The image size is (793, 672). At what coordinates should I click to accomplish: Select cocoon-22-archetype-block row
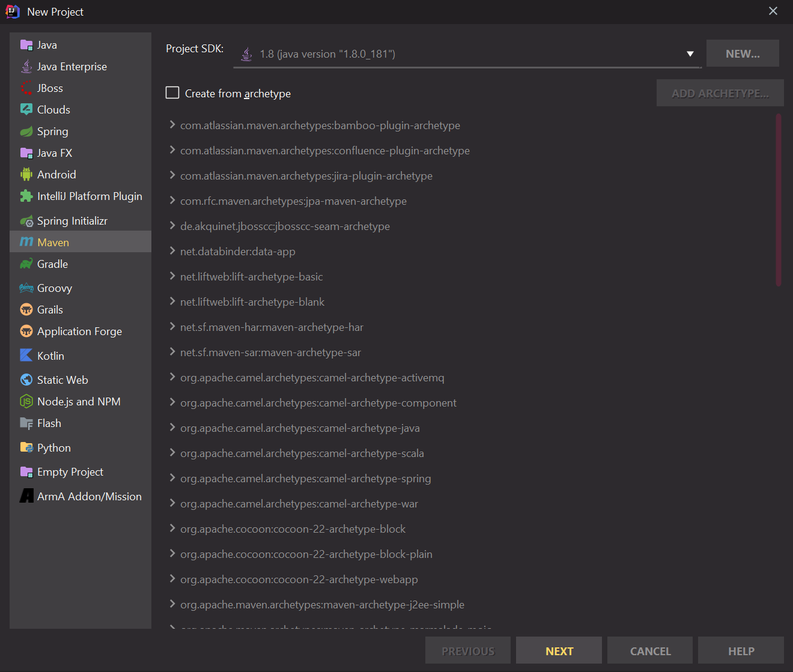coord(469,529)
